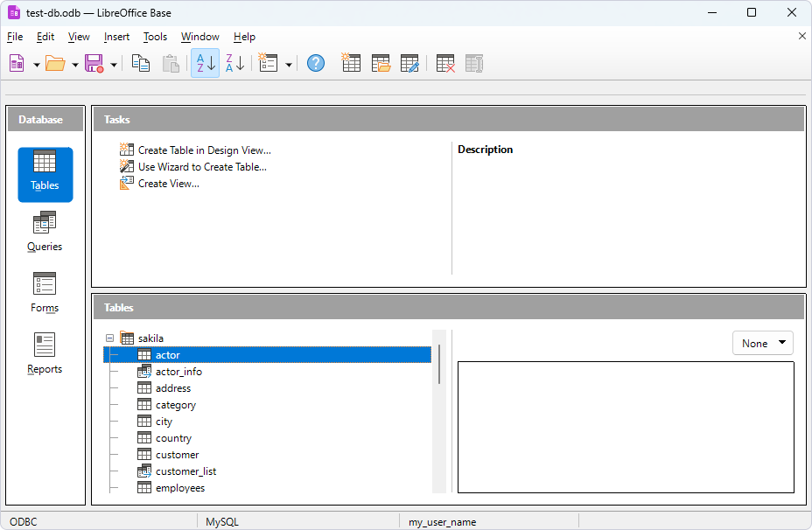812x530 pixels.
Task: Click Use Wizard to Create Table
Action: pyautogui.click(x=202, y=167)
